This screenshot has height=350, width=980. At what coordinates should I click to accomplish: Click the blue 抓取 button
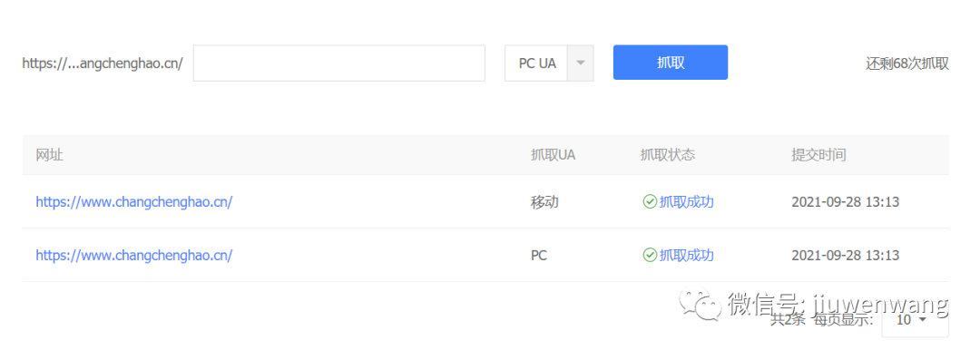point(670,63)
